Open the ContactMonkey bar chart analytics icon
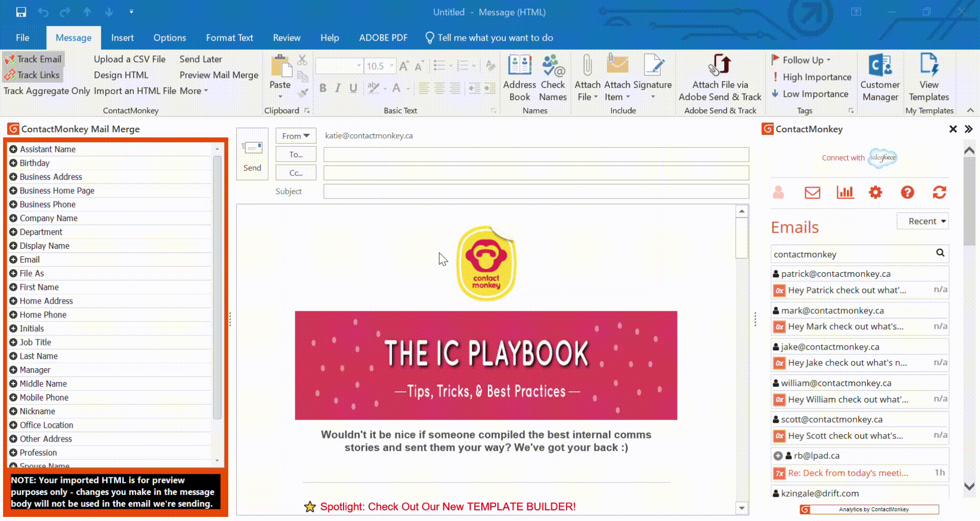 pyautogui.click(x=845, y=193)
